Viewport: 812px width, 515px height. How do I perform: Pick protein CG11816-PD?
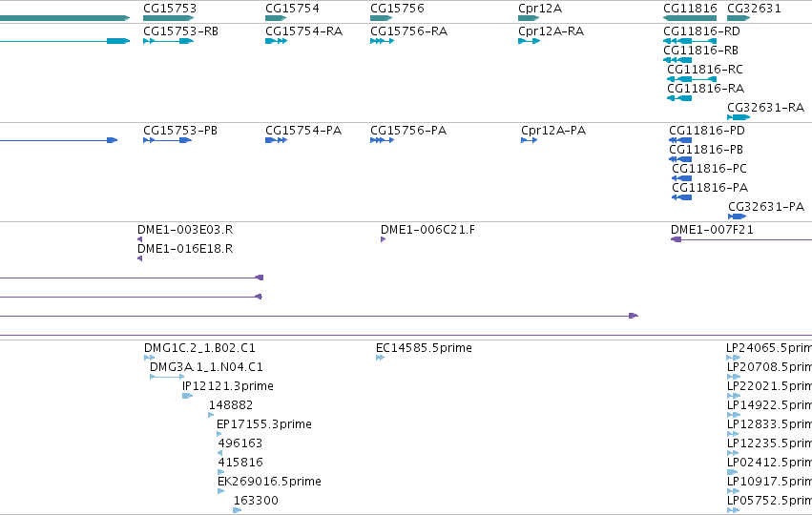pos(680,140)
